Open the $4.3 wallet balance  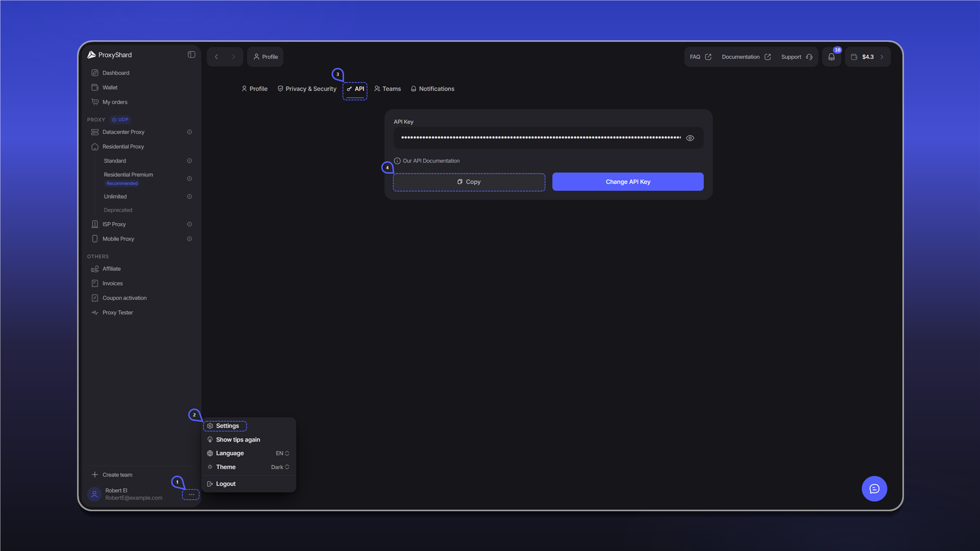(x=868, y=57)
